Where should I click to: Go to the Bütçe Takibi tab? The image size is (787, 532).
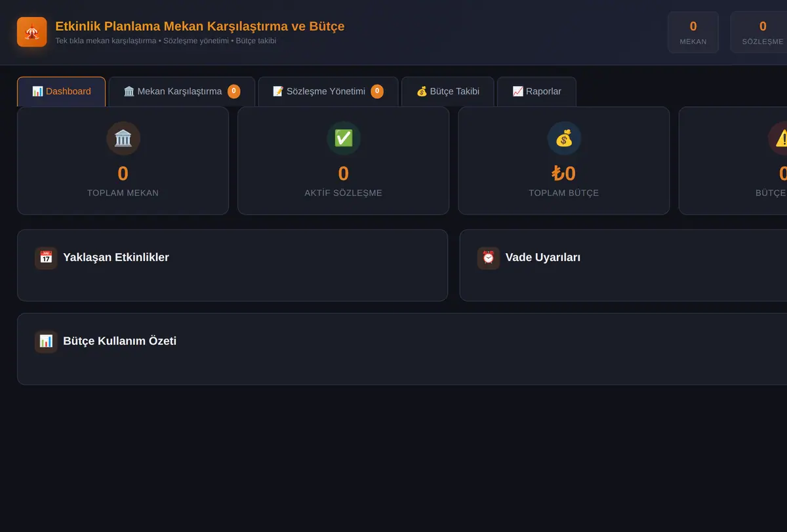click(448, 92)
